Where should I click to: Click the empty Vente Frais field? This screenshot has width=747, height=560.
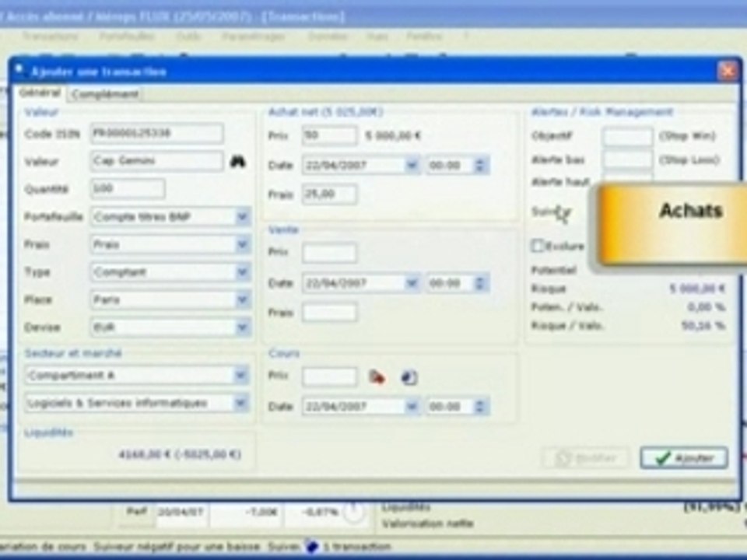point(329,313)
